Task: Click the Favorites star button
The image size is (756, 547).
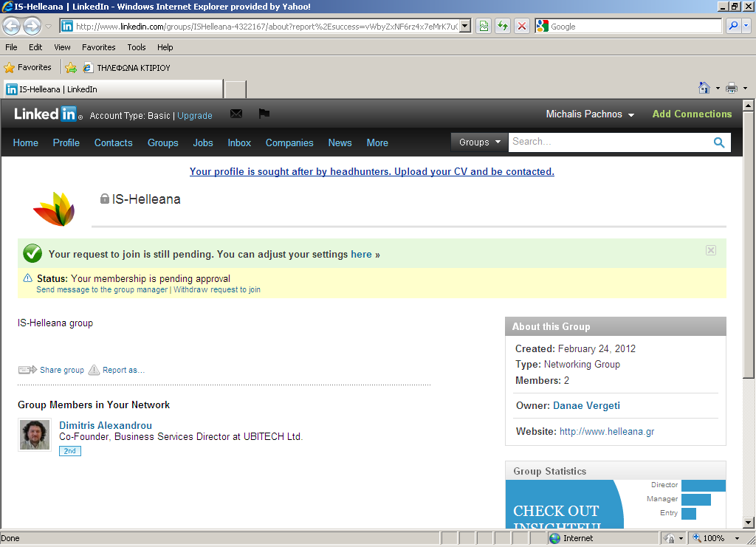Action: pos(27,67)
